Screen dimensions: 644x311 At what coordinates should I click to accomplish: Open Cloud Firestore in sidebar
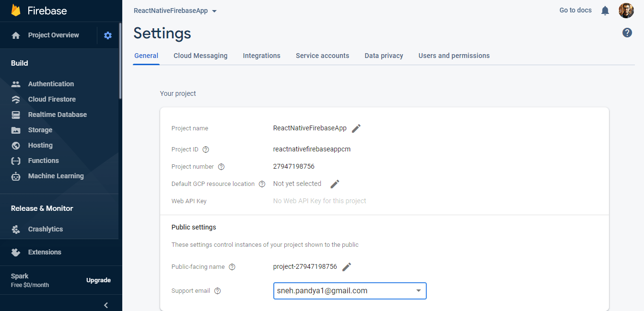click(x=52, y=99)
